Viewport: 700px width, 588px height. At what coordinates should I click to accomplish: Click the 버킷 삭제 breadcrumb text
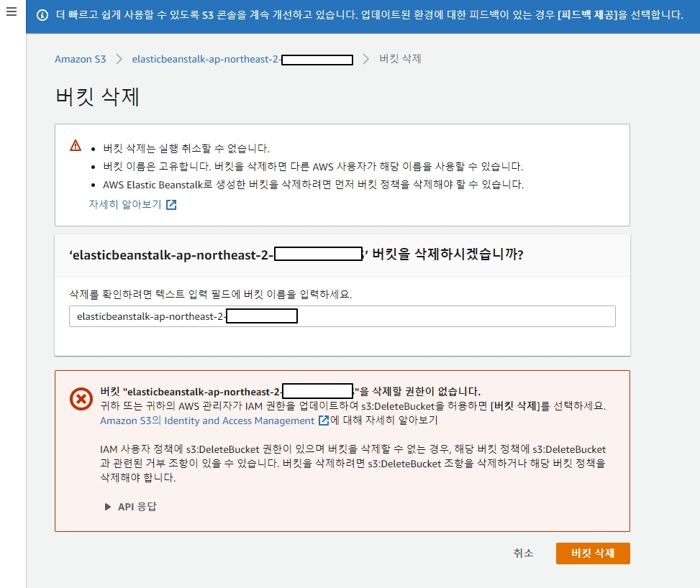401,59
